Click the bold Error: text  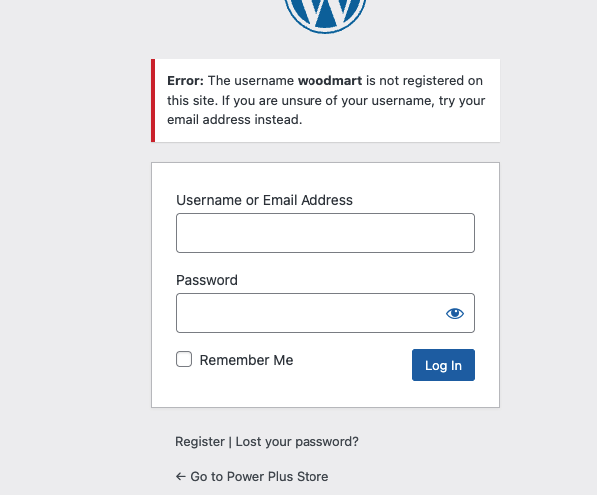point(185,81)
